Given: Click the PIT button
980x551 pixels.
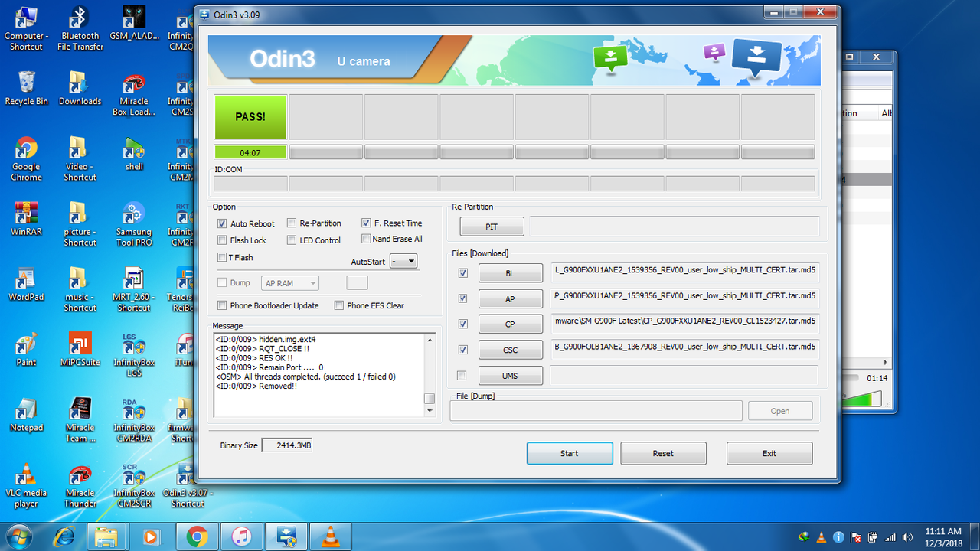Looking at the screenshot, I should (x=492, y=227).
